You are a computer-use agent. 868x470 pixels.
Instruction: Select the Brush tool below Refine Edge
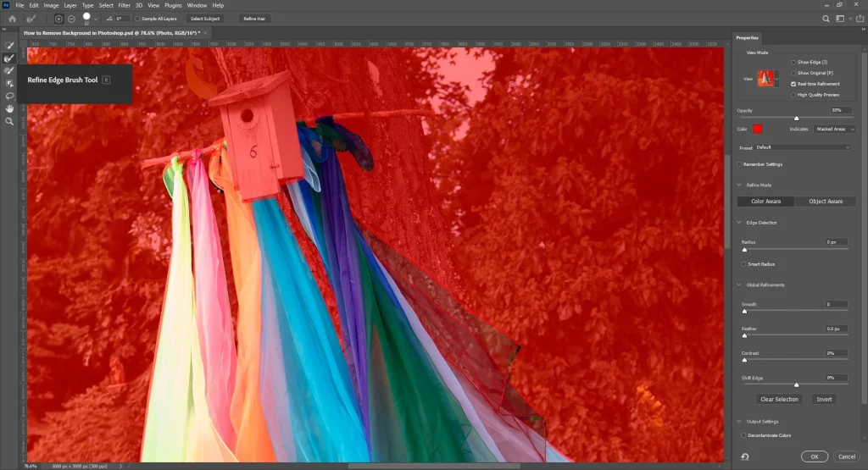click(x=9, y=71)
